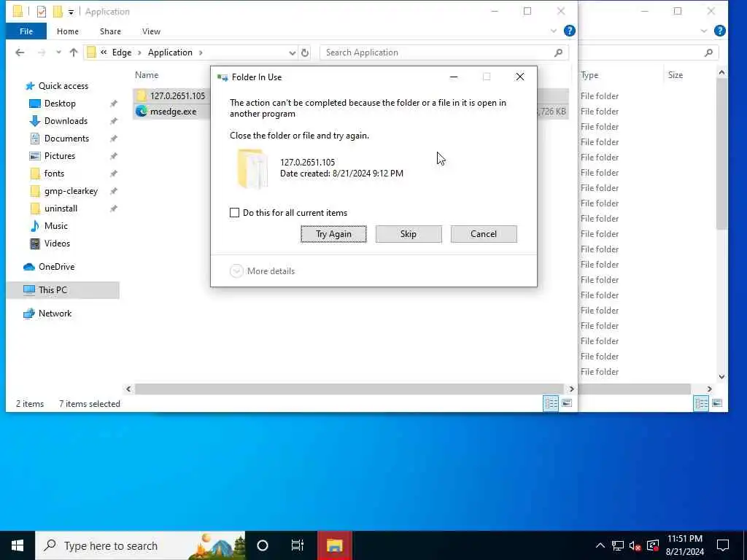The width and height of the screenshot is (747, 560).
Task: Select Videos in navigation pane
Action: (57, 244)
